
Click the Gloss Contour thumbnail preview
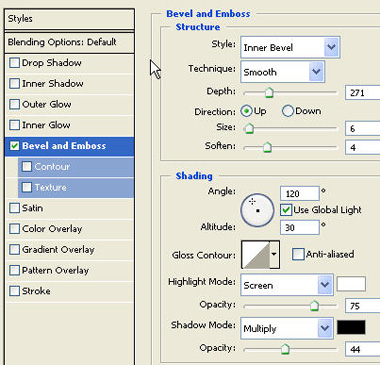pos(255,255)
